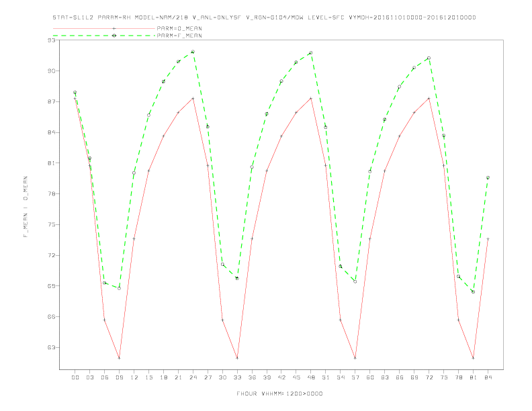Click the red O_MEAN peak point at hour 24
Image resolution: width=532 pixels, height=411 pixels.
pos(193,98)
